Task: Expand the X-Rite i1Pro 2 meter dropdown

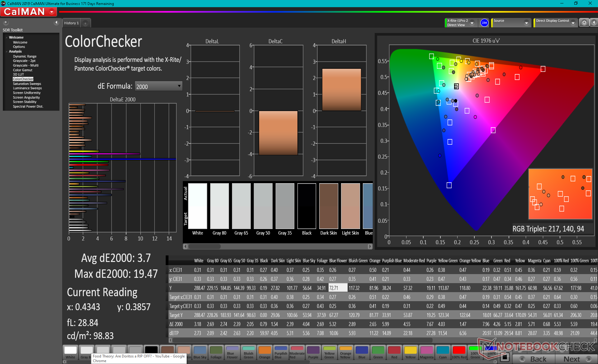Action: (x=472, y=23)
